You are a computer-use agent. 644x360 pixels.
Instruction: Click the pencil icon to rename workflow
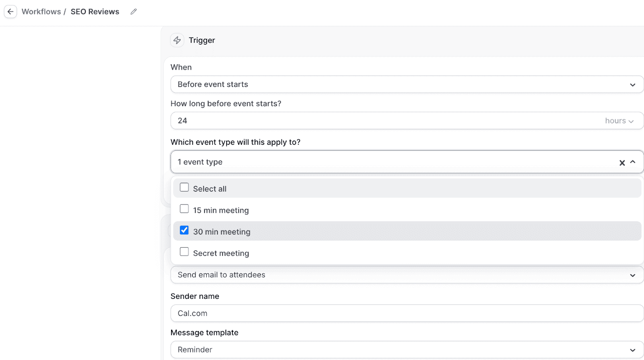(x=134, y=12)
